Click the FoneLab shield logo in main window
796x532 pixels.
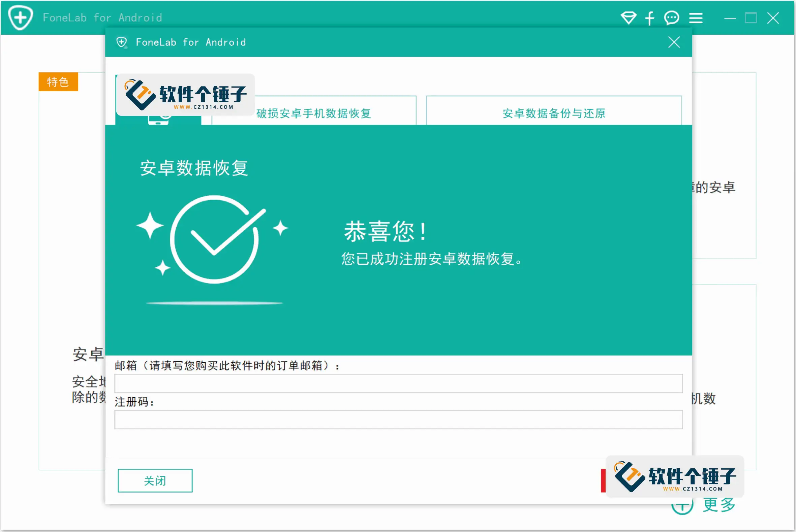point(21,18)
